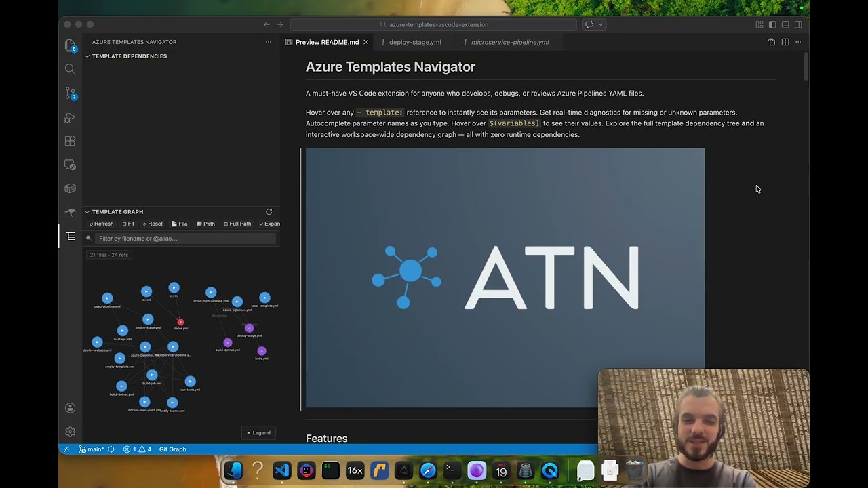This screenshot has width=868, height=488.
Task: Select the stable.yml red node in graph
Action: [180, 322]
